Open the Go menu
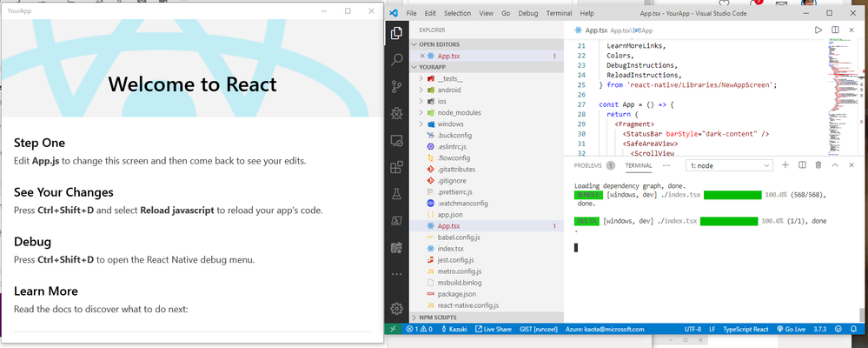Image resolution: width=868 pixels, height=348 pixels. 506,13
